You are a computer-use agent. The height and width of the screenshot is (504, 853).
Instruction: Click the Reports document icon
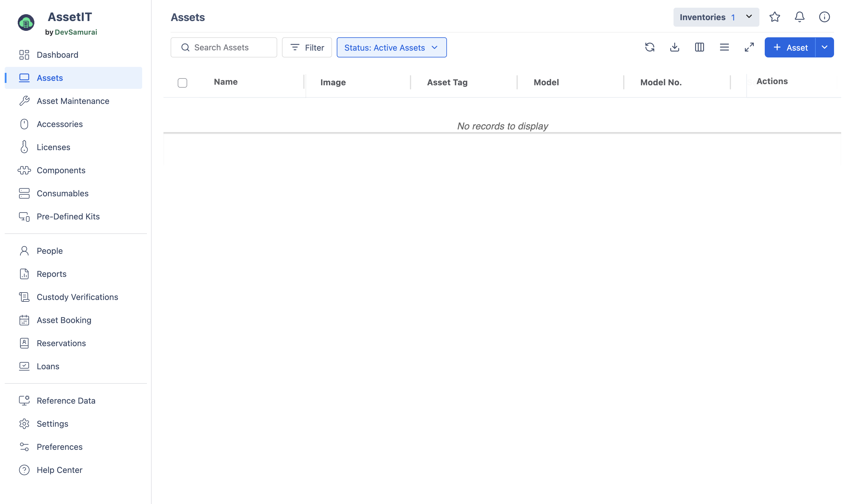click(x=24, y=274)
